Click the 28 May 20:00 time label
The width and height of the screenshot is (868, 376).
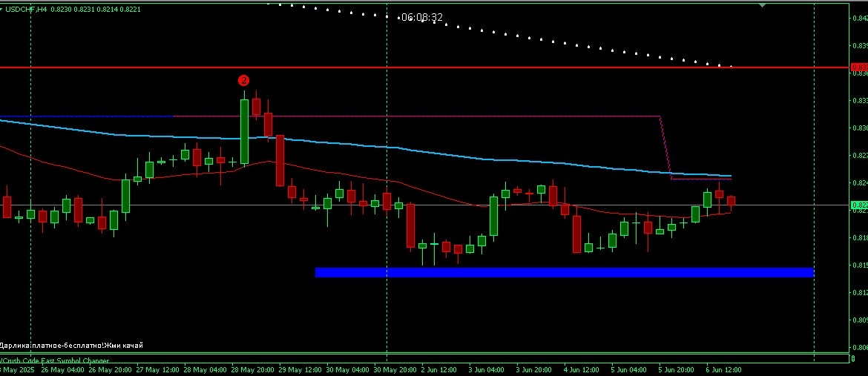click(253, 369)
